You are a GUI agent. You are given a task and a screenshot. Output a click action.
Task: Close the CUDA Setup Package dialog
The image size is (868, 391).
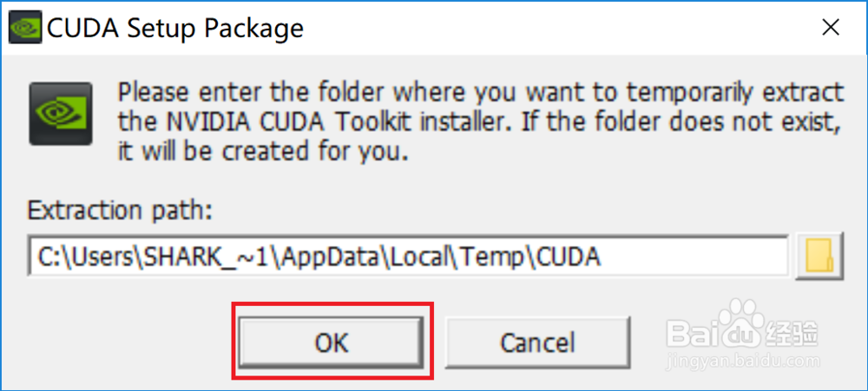831,28
